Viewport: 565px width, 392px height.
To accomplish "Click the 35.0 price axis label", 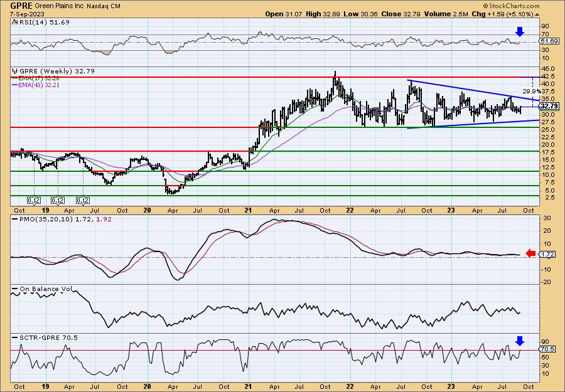I will coord(547,99).
